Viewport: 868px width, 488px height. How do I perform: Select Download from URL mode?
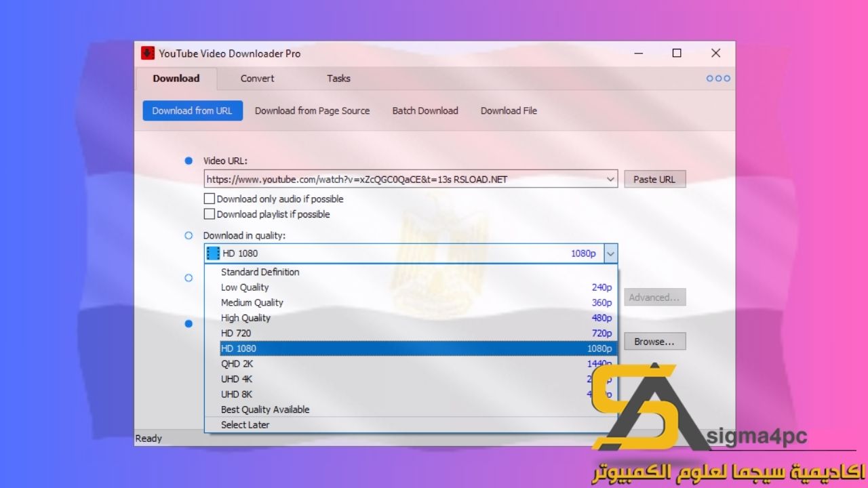coord(192,110)
